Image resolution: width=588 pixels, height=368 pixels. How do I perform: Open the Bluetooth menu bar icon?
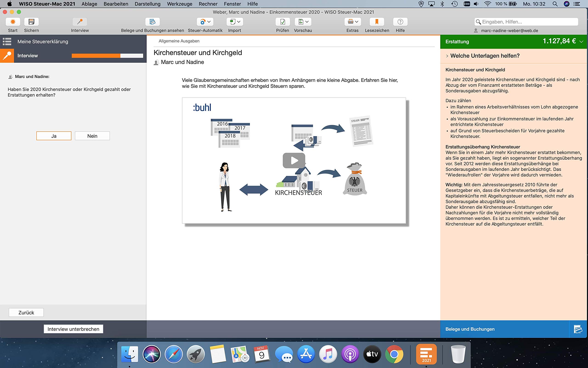pos(442,4)
